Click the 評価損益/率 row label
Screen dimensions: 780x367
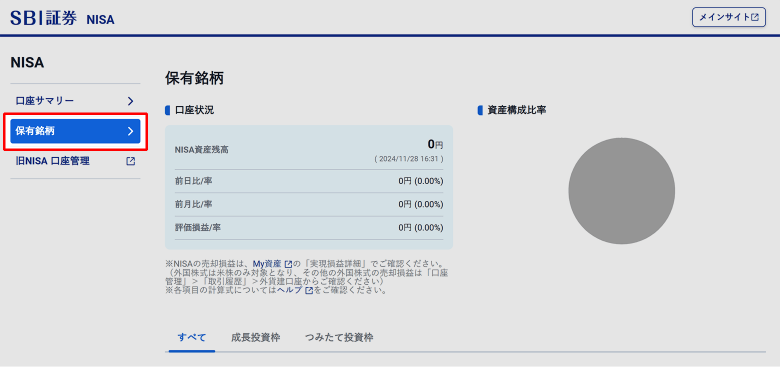(198, 228)
